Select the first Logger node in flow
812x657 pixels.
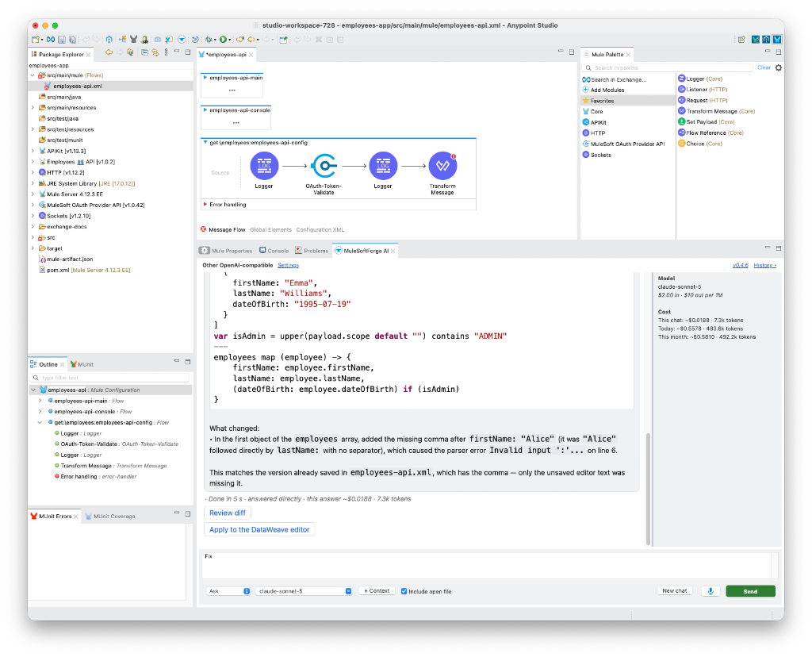click(264, 166)
